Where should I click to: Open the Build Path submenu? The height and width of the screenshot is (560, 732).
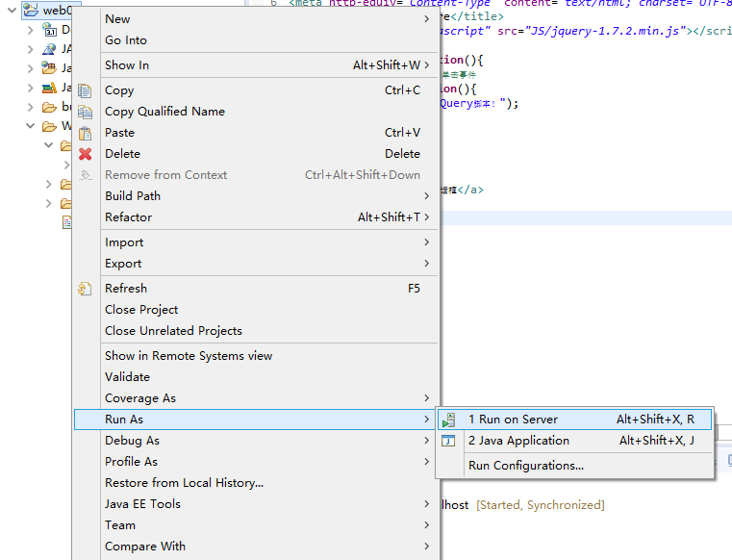coord(256,196)
